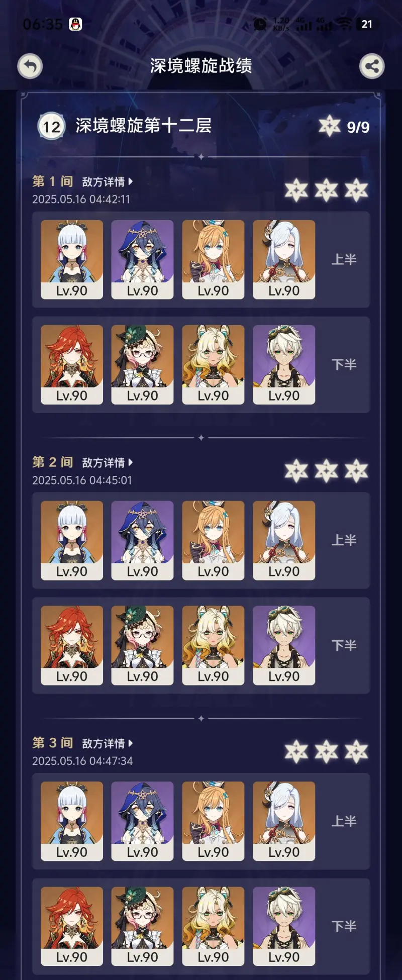402x980 pixels.
Task: Select goggles boy portrait in chamber 3 second half
Action: click(284, 926)
